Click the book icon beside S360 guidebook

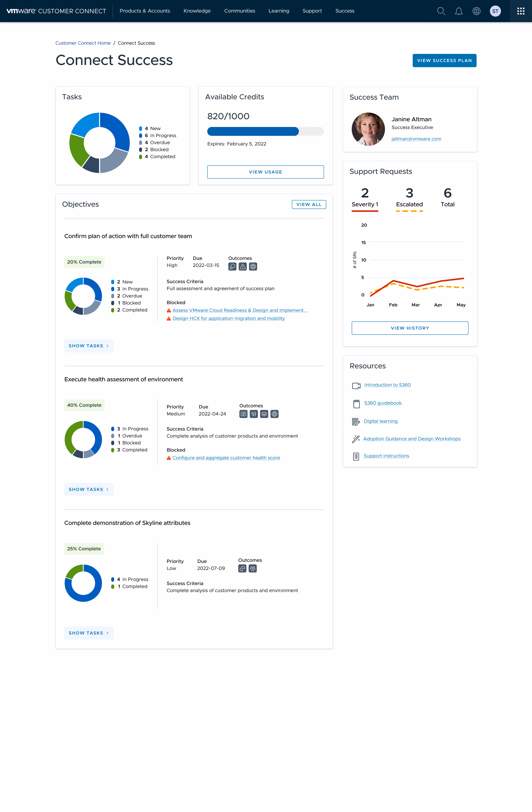(356, 404)
